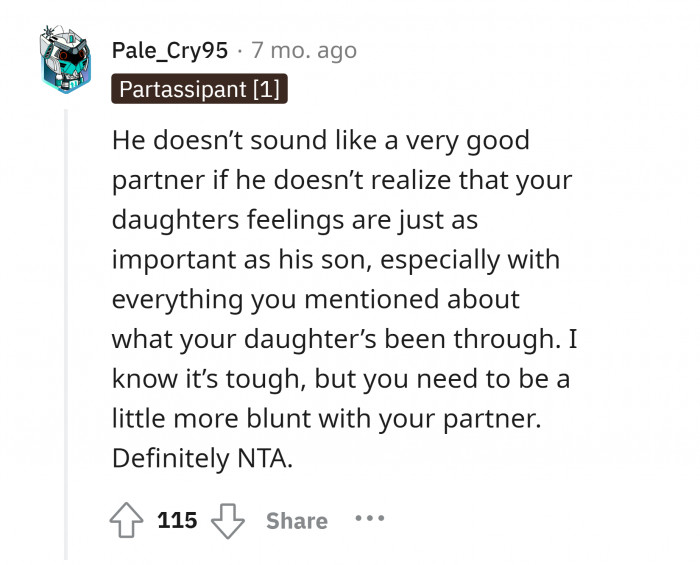
Task: Collapse the thread using the vertical line
Action: 67,330
